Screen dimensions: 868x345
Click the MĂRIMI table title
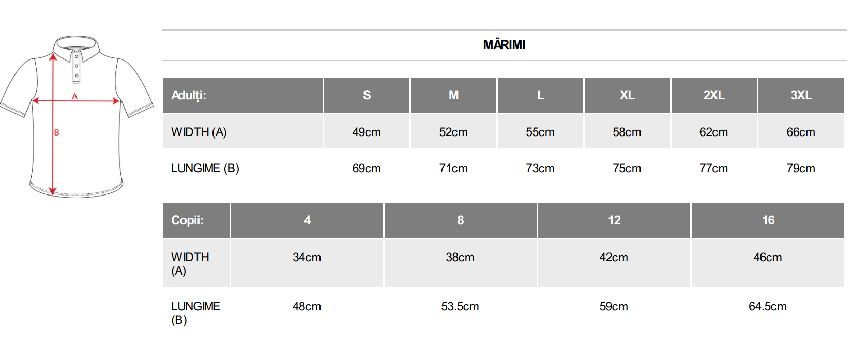504,45
